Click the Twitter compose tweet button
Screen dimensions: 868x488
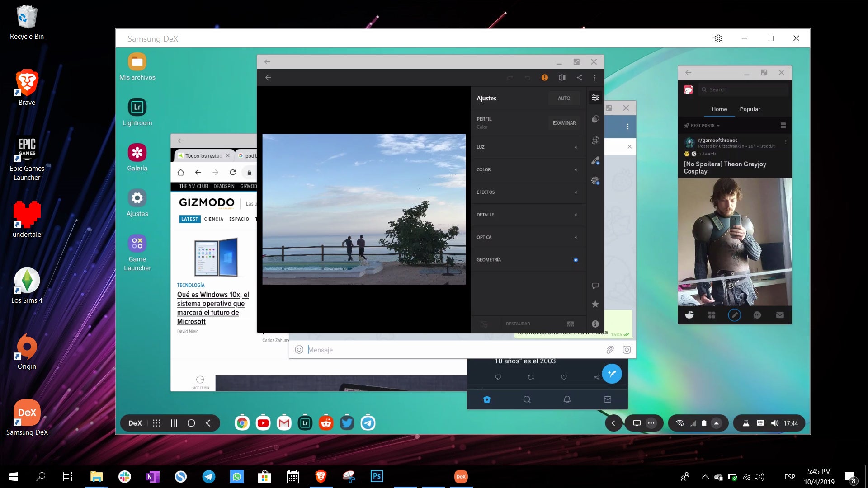[612, 374]
